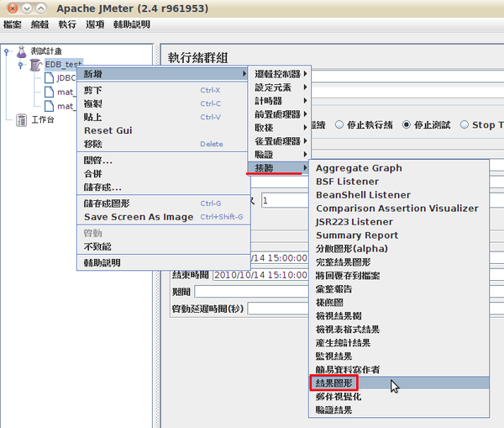
Task: Choose 貼上 from the context menu
Action: point(163,117)
